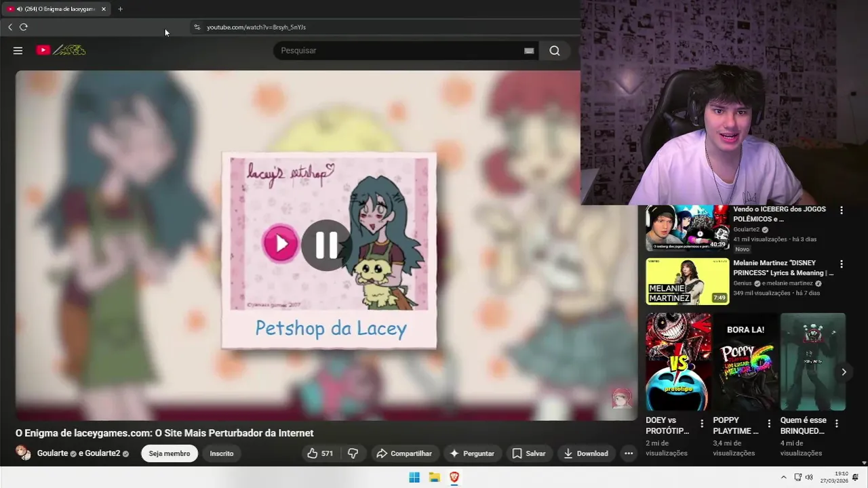Reload the page with refresh icon

coord(24,27)
